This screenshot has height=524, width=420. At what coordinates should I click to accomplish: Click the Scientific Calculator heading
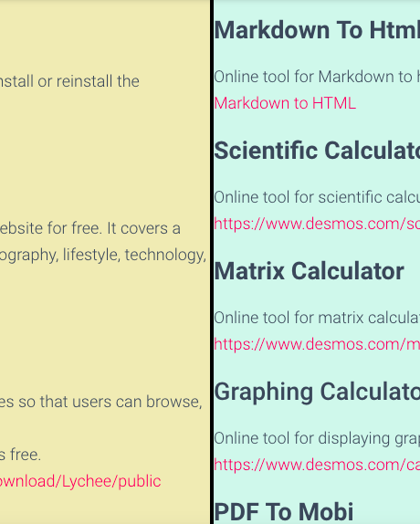pos(317,151)
